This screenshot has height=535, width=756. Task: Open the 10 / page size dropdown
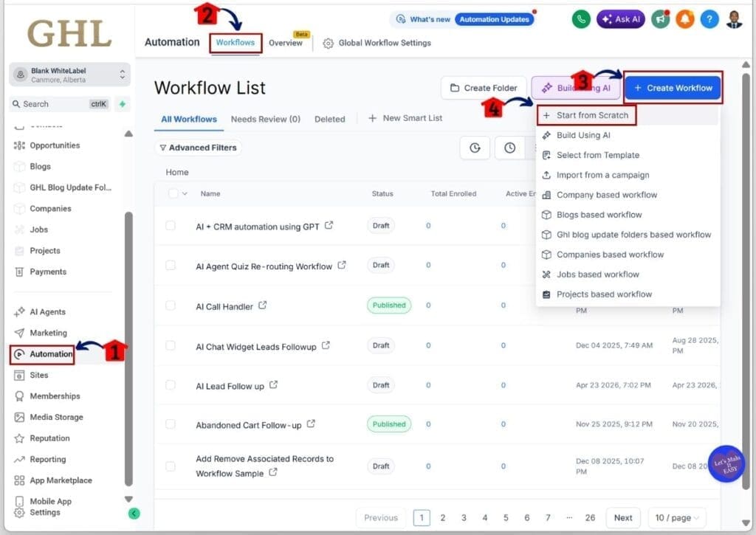(x=676, y=517)
